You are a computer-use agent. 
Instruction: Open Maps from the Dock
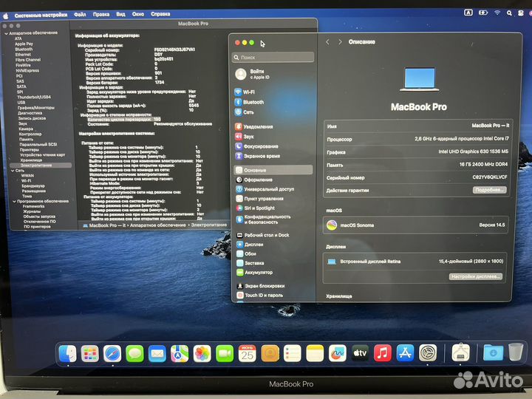180,353
